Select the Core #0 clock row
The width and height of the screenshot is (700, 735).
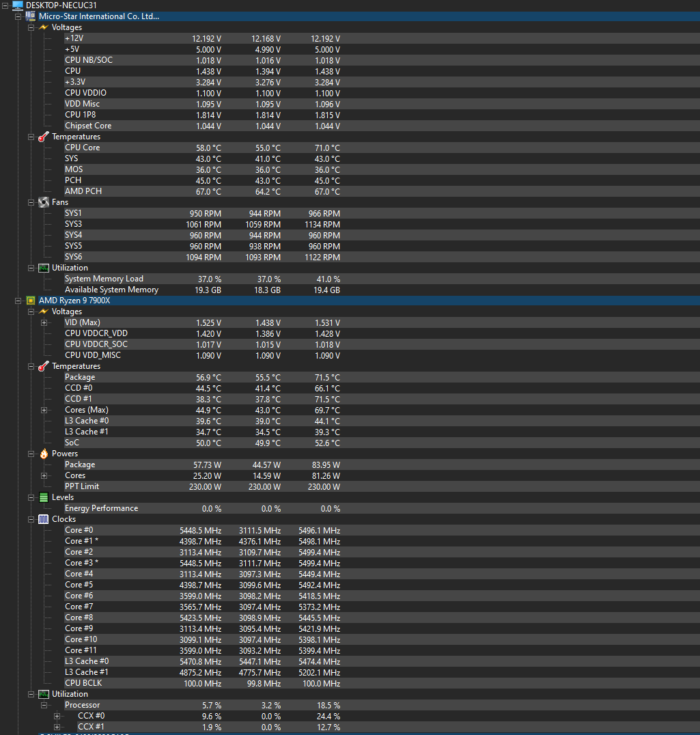pos(382,530)
